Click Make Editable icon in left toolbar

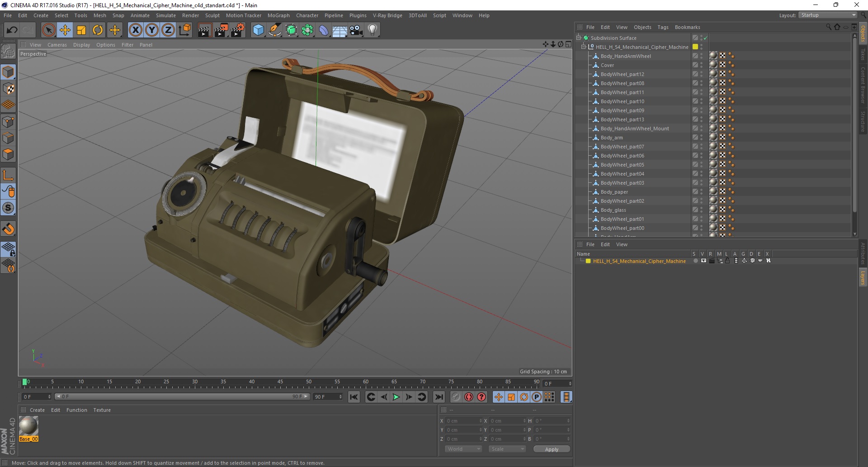8,52
